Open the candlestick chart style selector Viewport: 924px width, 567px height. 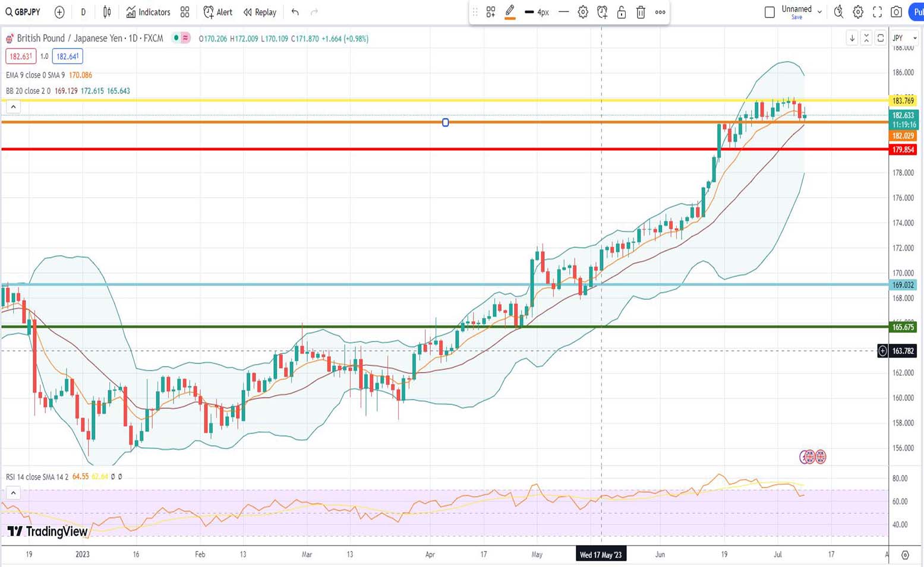coord(107,12)
